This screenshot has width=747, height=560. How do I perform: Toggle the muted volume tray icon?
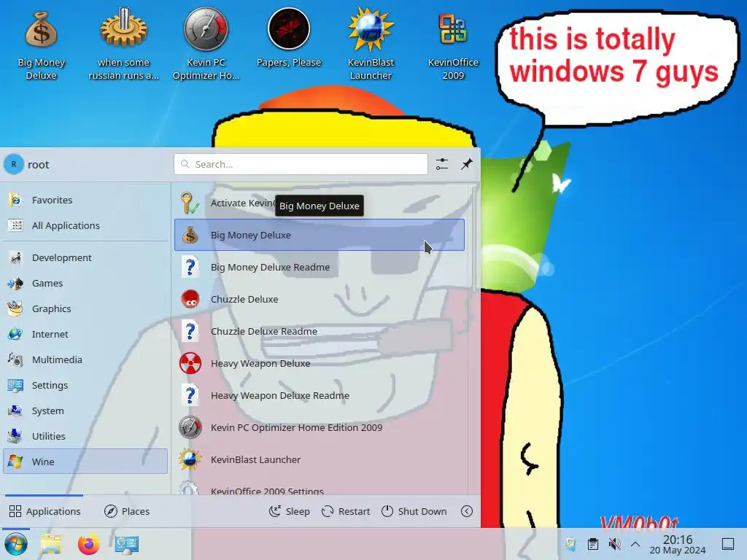tap(614, 544)
